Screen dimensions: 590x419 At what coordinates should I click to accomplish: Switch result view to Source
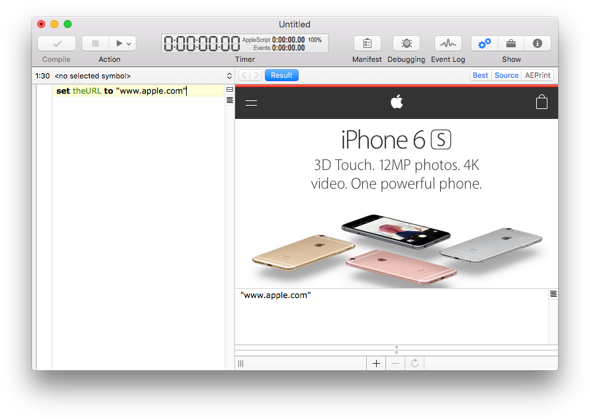[x=506, y=75]
